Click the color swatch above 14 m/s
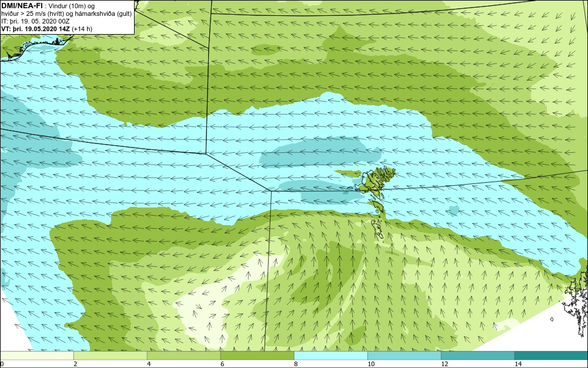Viewport: 588px width, 368px height. 552,356
